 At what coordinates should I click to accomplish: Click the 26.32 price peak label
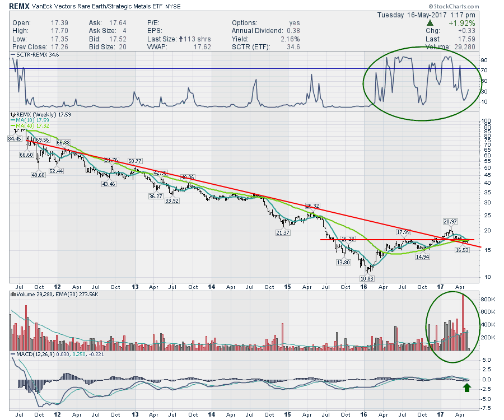coord(312,206)
